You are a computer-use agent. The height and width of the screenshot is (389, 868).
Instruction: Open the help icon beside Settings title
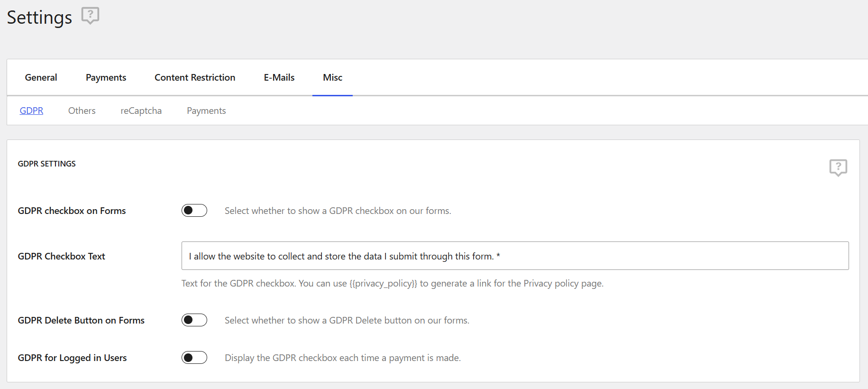coord(90,16)
